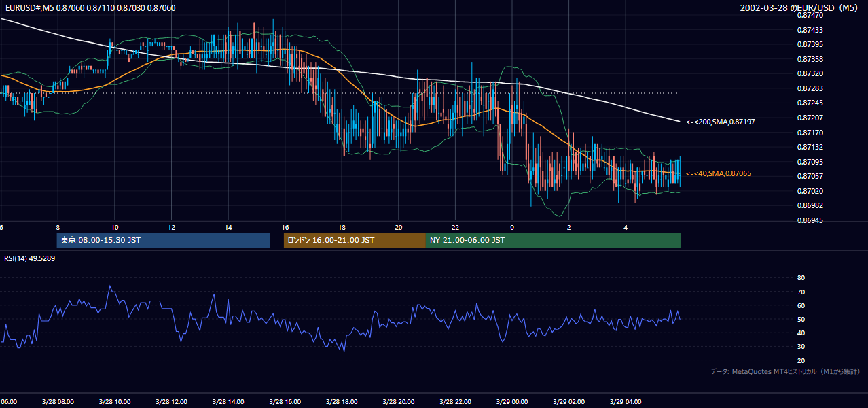Click the 3/28 20:00 time axis label
This screenshot has height=408, width=868.
[399, 402]
